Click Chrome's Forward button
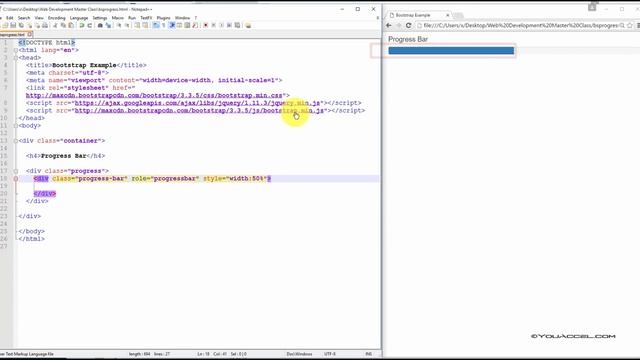 point(399,25)
